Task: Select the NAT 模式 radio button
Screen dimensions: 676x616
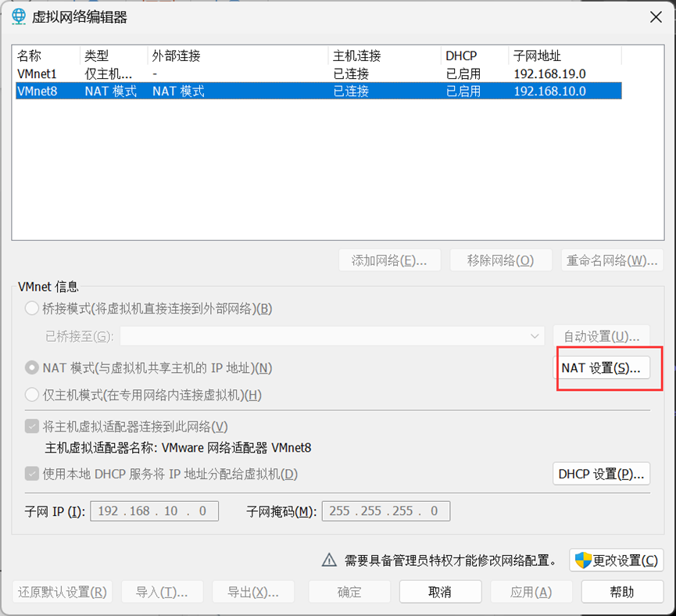Action: [x=32, y=368]
